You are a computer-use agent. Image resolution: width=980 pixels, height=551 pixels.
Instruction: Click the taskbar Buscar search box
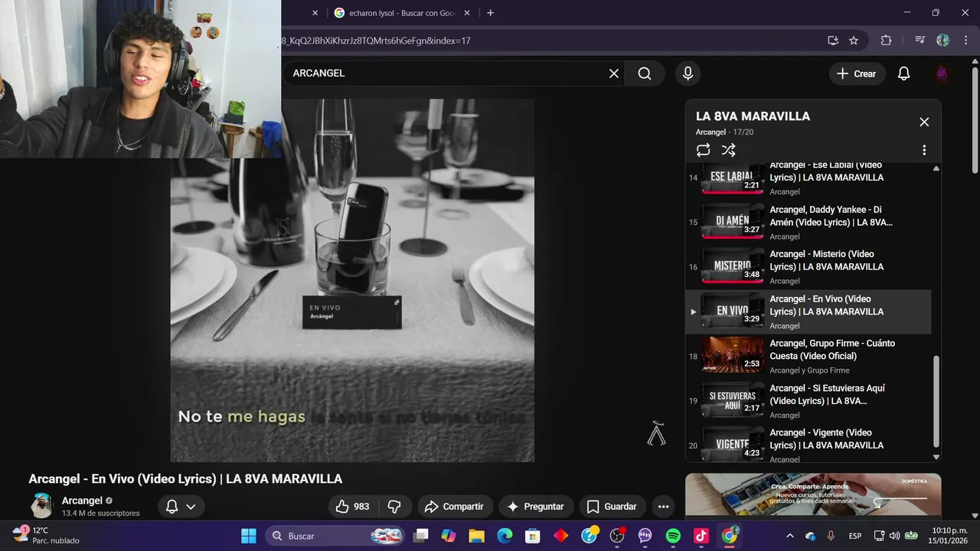click(335, 536)
